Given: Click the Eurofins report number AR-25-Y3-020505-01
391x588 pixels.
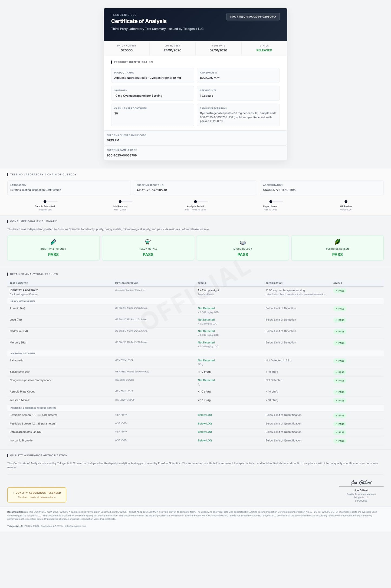Looking at the screenshot, I should pyautogui.click(x=152, y=190).
